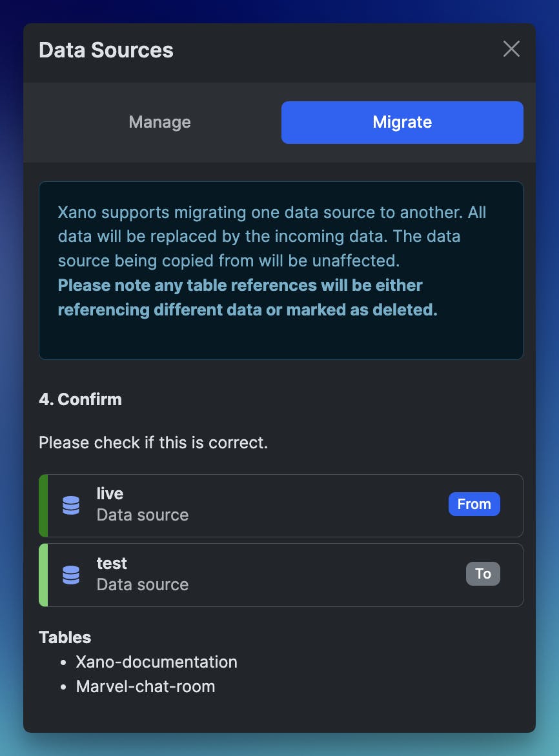Click the dark green bar on live
Image resolution: width=559 pixels, height=756 pixels.
click(43, 505)
